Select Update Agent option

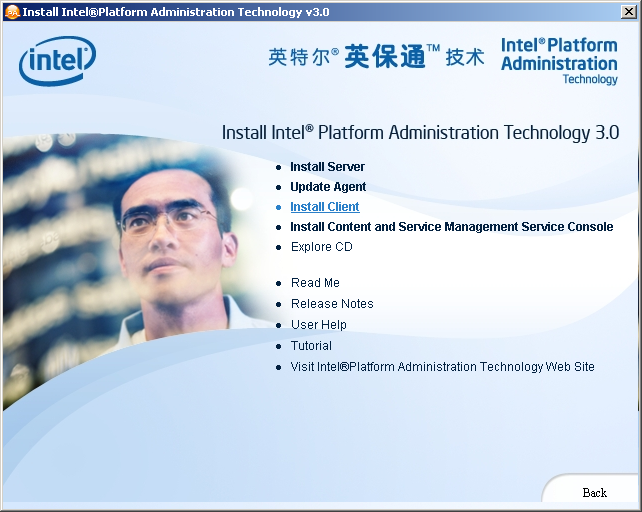328,187
